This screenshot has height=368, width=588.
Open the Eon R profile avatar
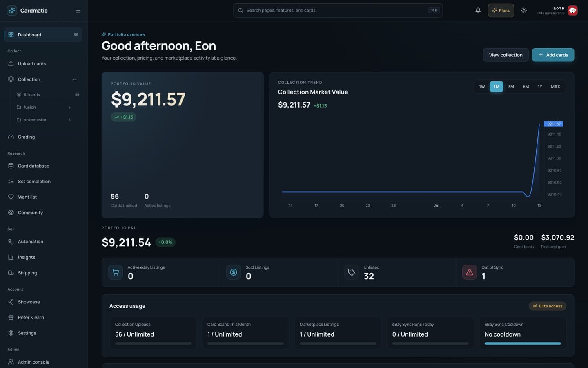[572, 10]
